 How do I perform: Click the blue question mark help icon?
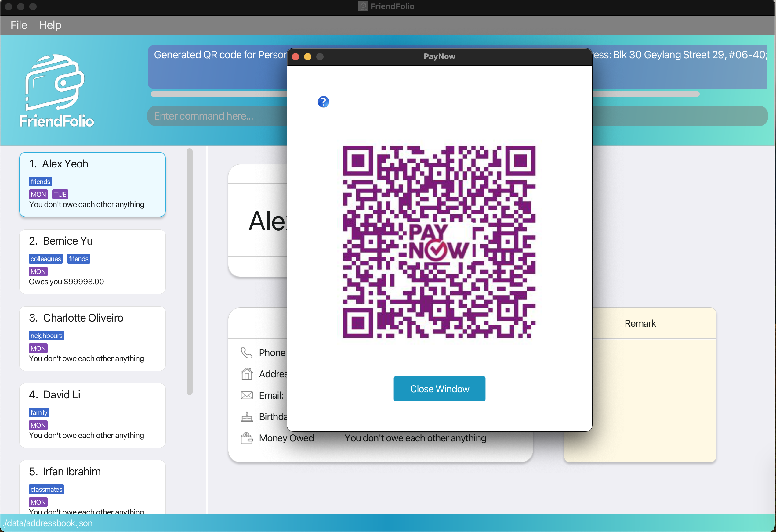[x=323, y=102]
